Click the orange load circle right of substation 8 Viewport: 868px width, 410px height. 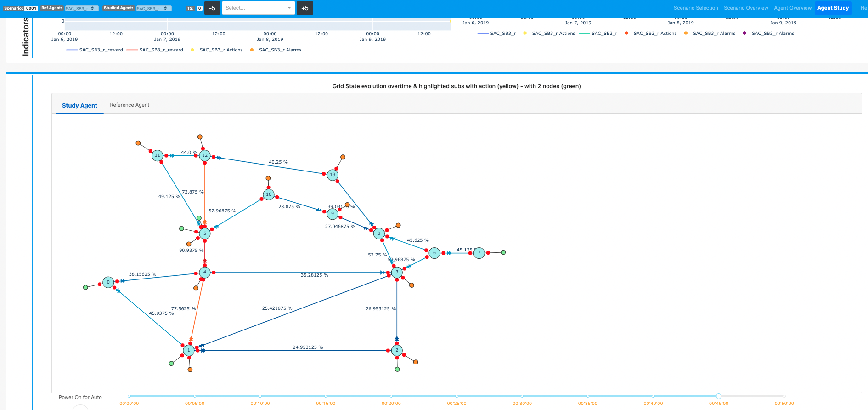398,225
